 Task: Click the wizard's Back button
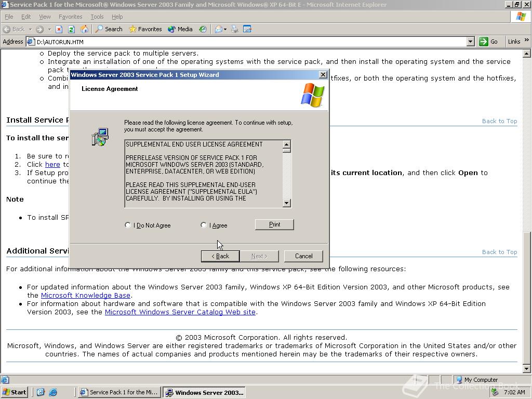coord(220,256)
